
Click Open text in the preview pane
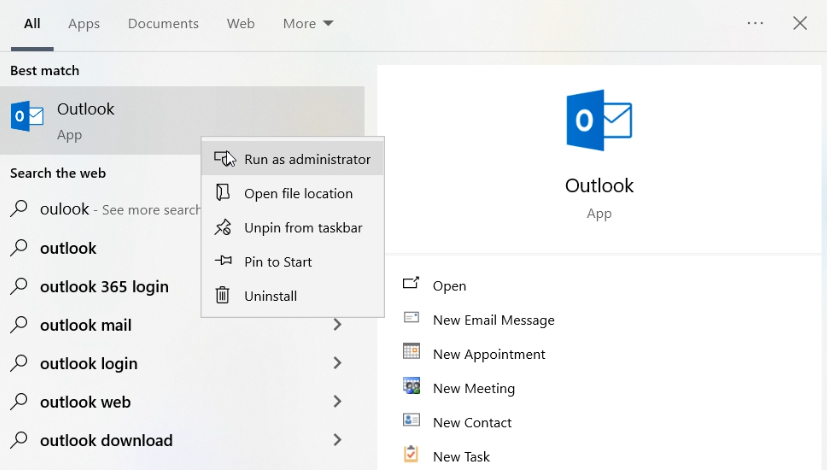pos(449,286)
